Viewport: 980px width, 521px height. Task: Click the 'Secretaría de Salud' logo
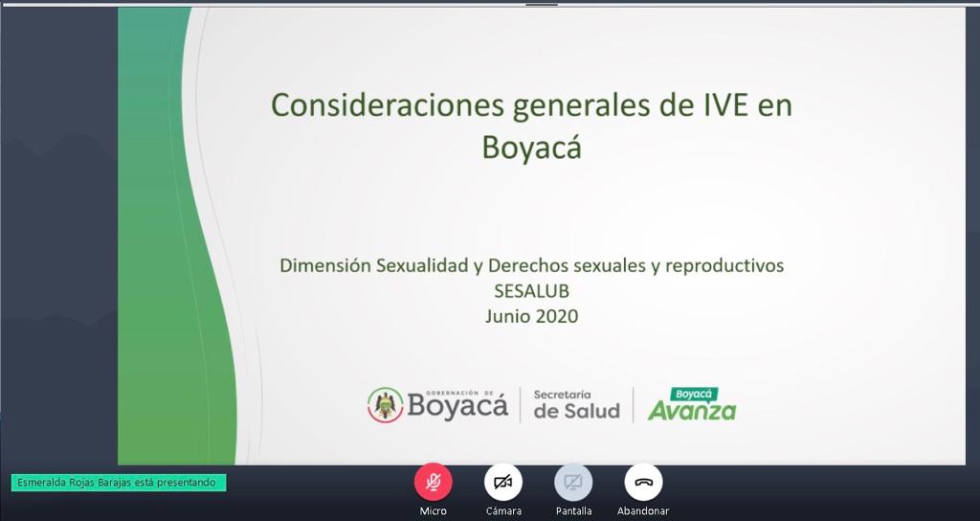pyautogui.click(x=576, y=404)
